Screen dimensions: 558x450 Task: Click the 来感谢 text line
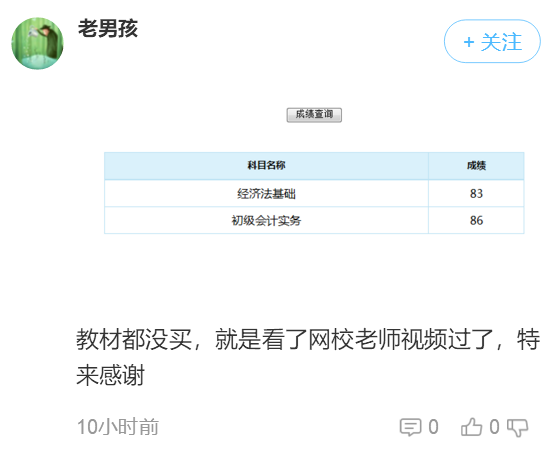click(x=111, y=375)
